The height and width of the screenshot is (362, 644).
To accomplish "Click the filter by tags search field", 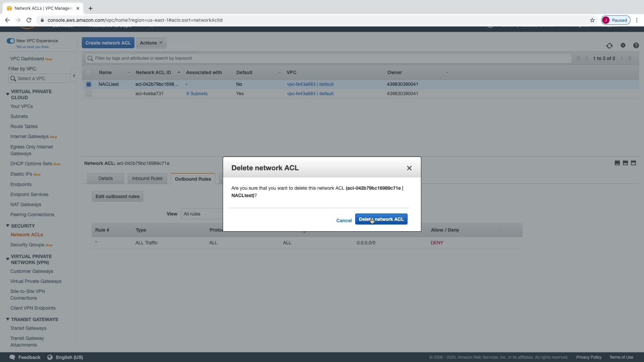I will click(329, 58).
